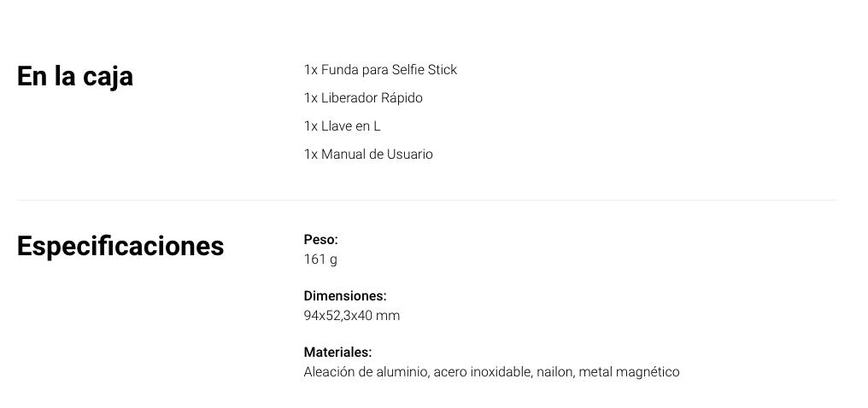
Task: Click the "Dimensiones:" label
Action: [x=345, y=296]
